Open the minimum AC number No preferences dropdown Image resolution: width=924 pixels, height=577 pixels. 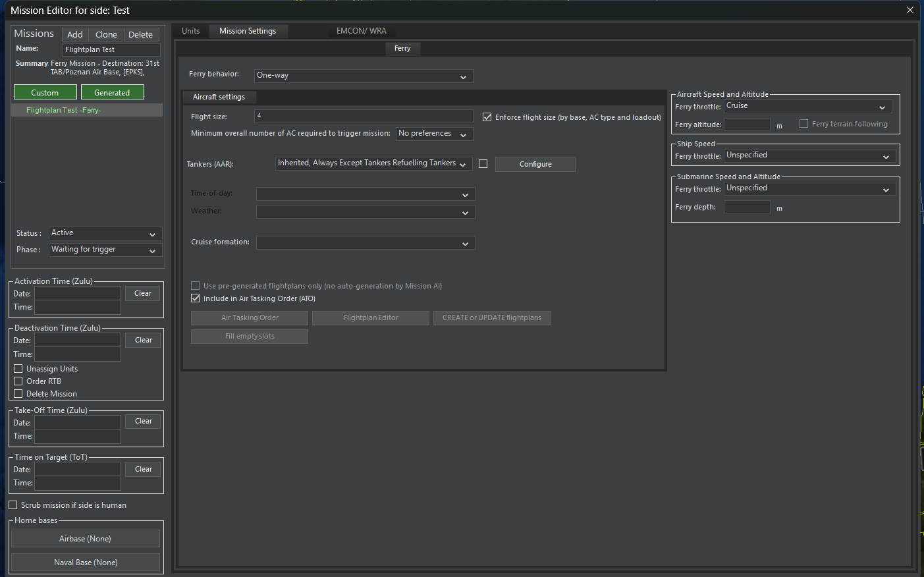coord(435,134)
